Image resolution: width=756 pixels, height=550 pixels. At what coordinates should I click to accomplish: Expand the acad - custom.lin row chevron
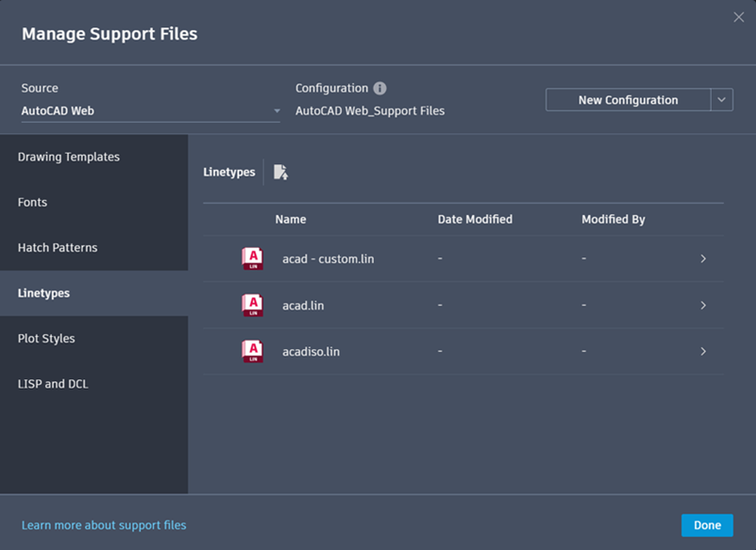pyautogui.click(x=703, y=258)
